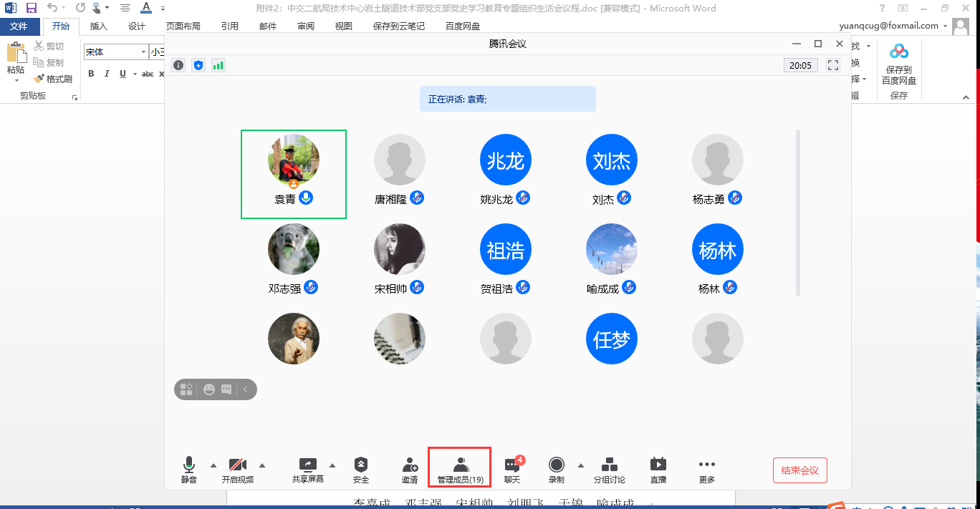Viewport: 980px width, 509px height.
Task: Select 喻成成's sky photo avatar
Action: click(x=612, y=250)
